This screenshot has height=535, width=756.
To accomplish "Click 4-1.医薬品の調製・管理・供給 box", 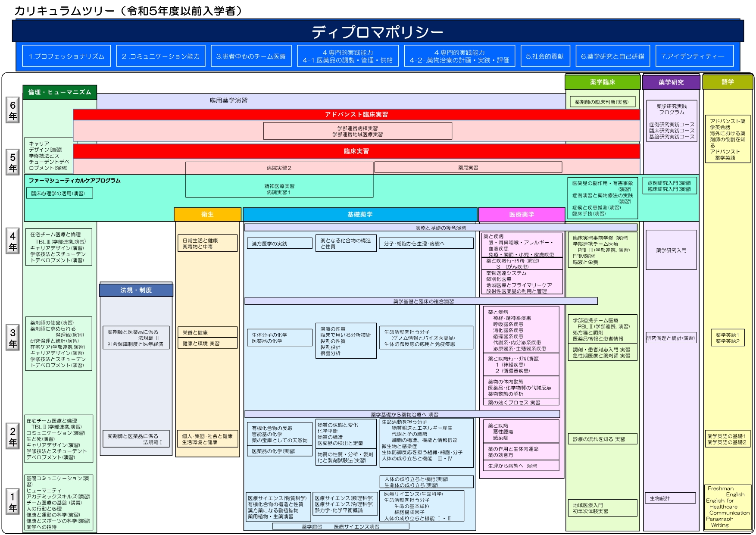I will (x=347, y=56).
